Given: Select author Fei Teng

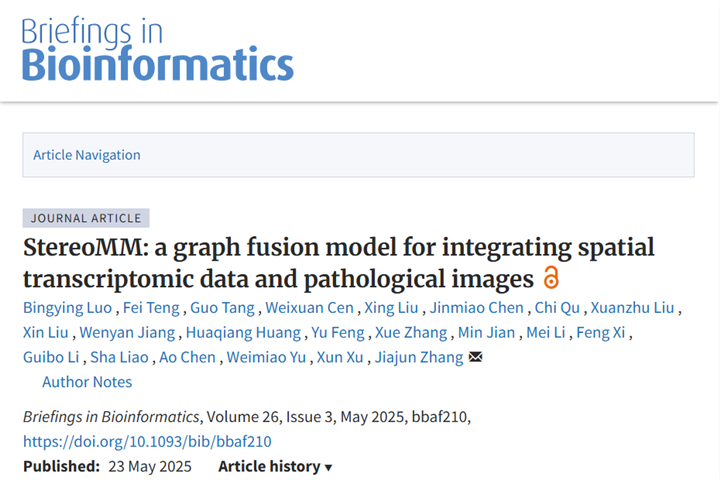Looking at the screenshot, I should pos(151,308).
